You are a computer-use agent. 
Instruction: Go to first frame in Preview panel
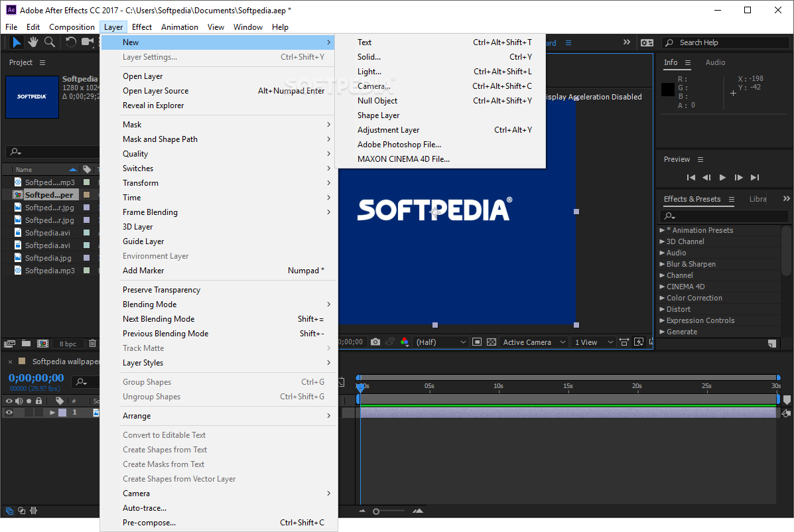coord(691,178)
